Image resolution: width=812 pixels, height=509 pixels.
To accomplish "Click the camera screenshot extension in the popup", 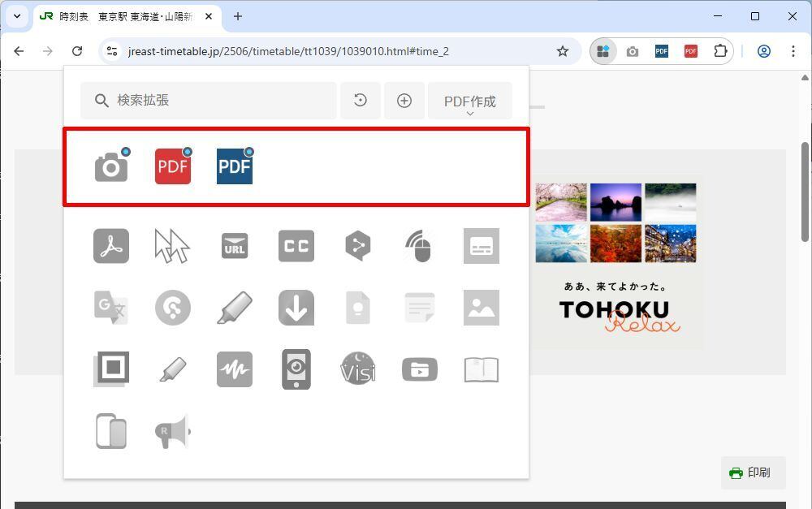I will tap(111, 166).
